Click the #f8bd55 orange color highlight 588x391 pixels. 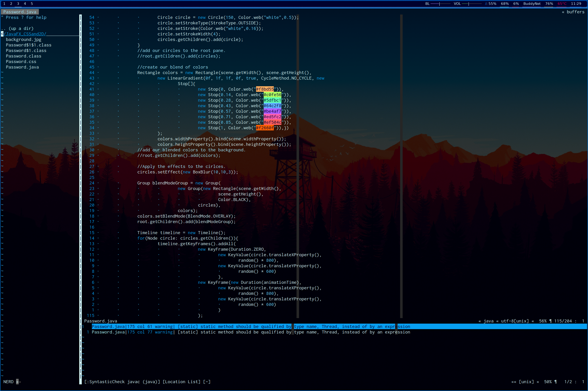(265, 89)
